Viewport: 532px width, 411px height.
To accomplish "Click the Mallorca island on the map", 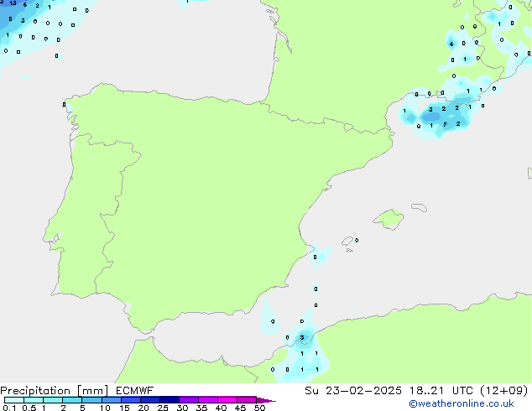I will click(x=389, y=219).
